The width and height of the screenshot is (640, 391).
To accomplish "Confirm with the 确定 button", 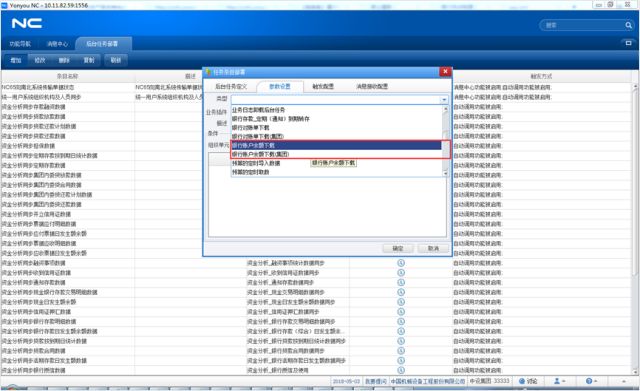I will 398,248.
